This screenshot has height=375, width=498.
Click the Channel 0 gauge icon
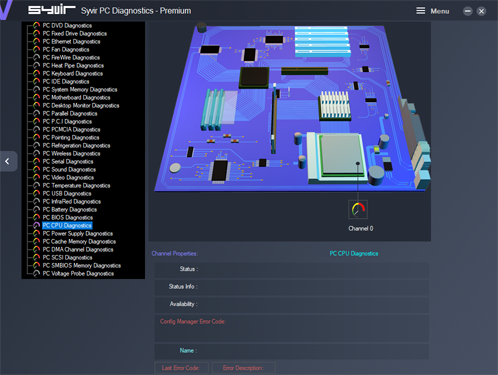(358, 210)
